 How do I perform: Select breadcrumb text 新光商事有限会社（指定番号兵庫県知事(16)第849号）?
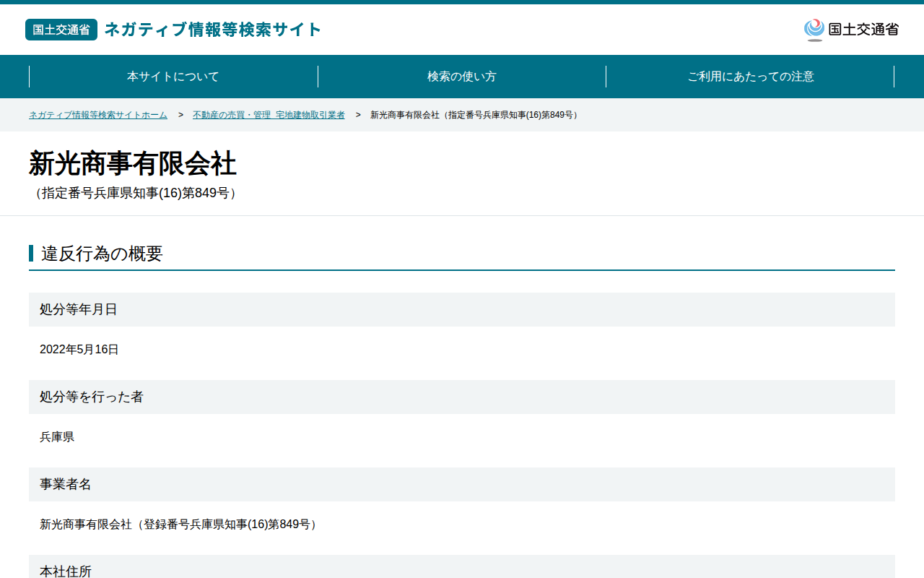tap(476, 115)
